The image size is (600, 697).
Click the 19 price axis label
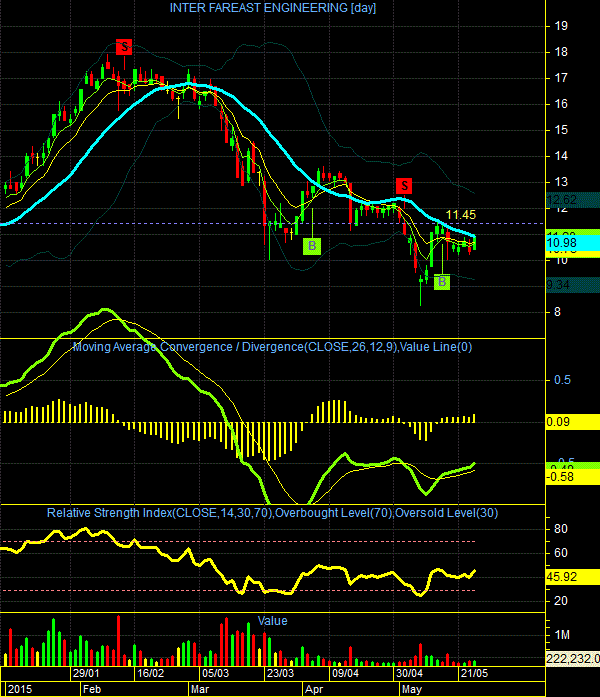[x=561, y=26]
